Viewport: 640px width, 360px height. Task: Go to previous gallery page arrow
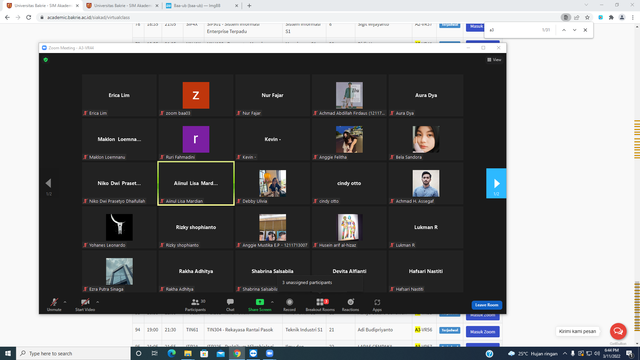point(49,183)
